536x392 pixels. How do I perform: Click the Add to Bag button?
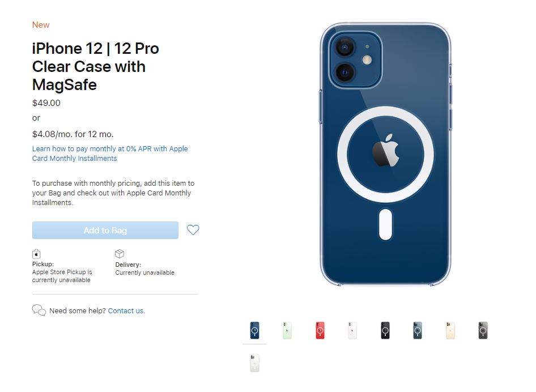105,231
